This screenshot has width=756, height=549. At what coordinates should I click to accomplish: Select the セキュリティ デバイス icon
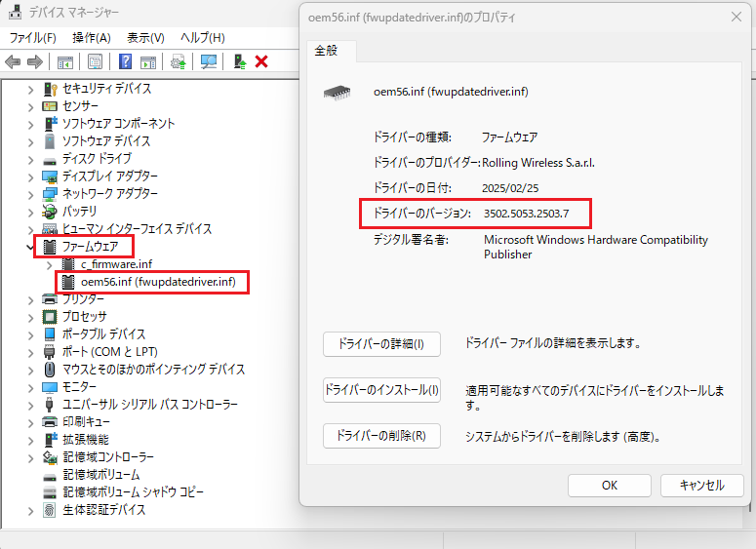50,89
